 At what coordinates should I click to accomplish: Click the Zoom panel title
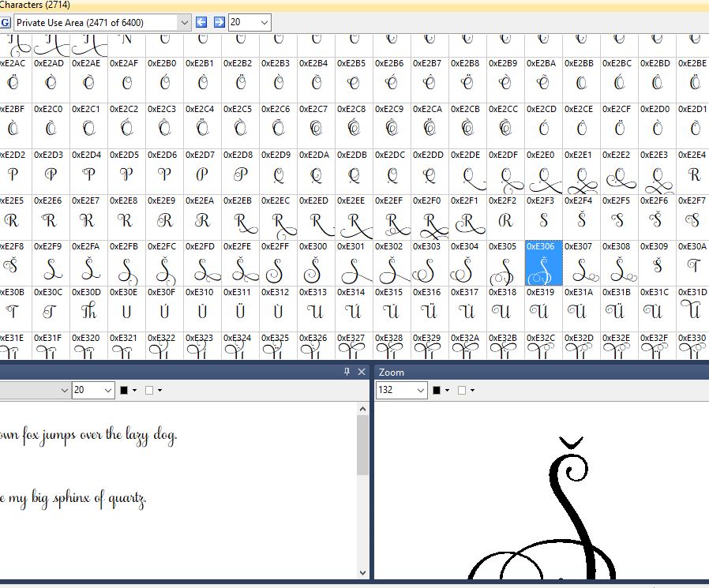click(391, 372)
